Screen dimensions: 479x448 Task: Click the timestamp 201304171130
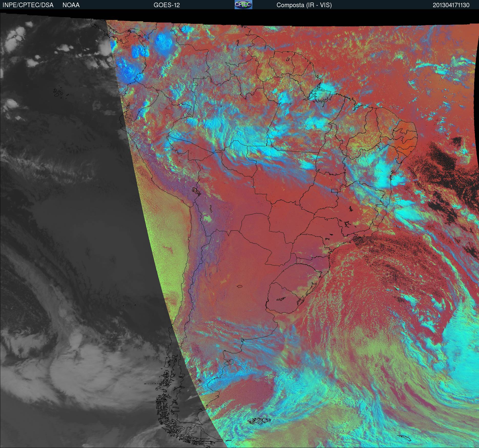coord(451,5)
